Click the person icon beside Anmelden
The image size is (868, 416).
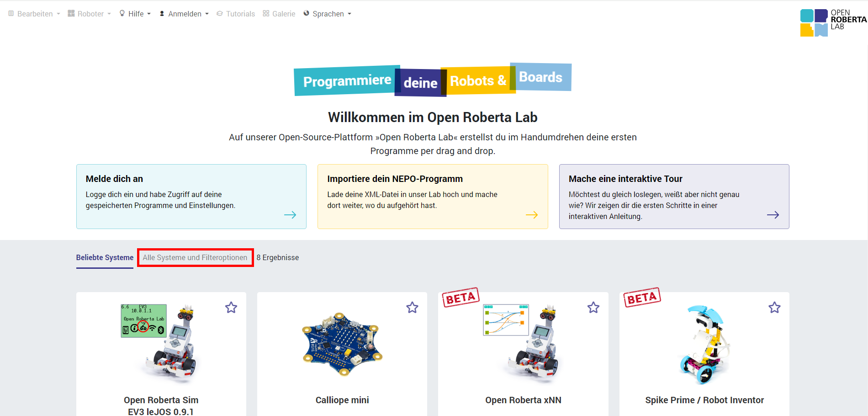161,13
